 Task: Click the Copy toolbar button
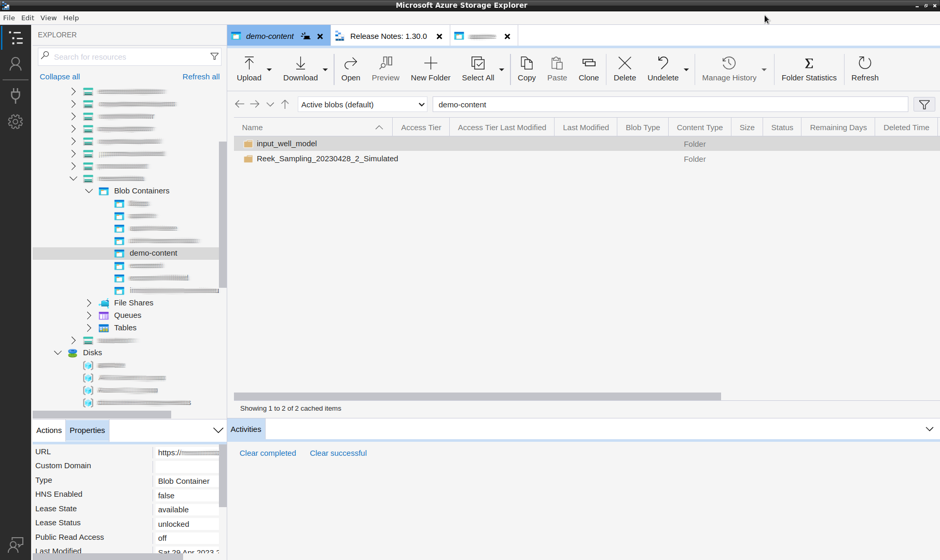[527, 69]
